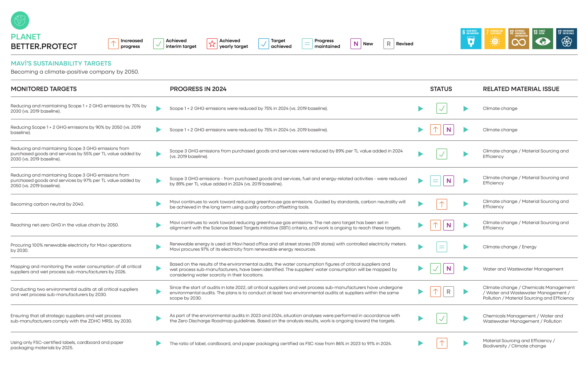The image size is (588, 377).
Task: Click the red star Achieved yearly target icon
Action: (212, 44)
